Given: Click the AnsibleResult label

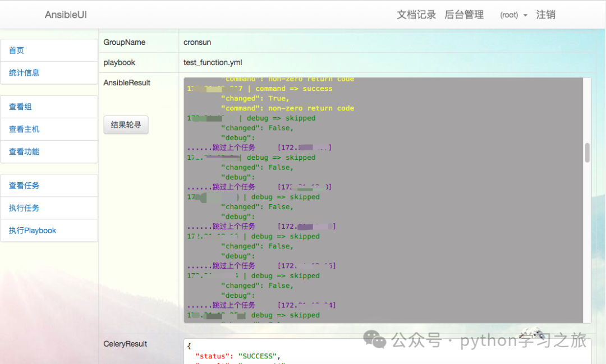Looking at the screenshot, I should click(x=127, y=82).
